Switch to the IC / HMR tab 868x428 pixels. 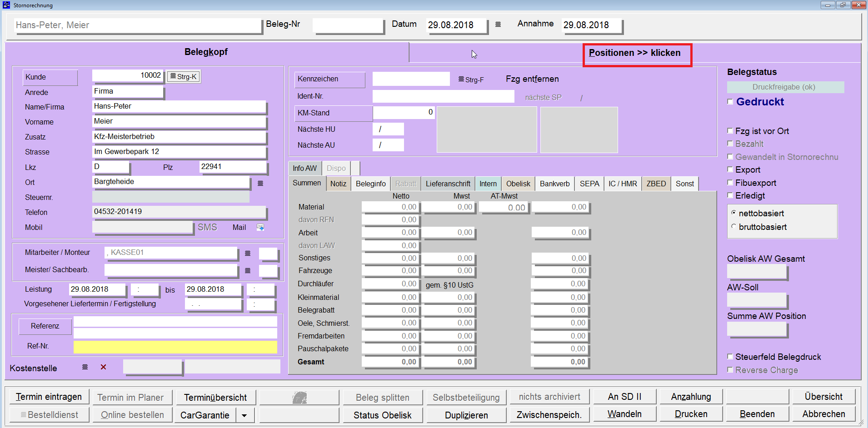[623, 184]
